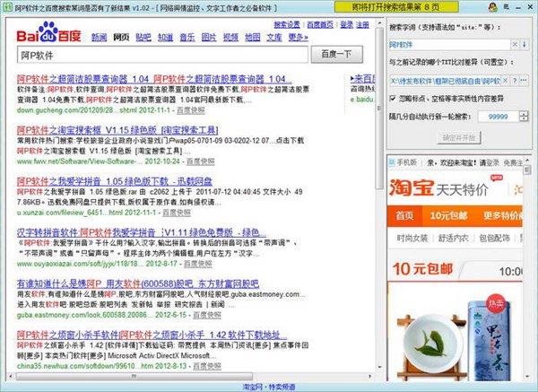Open result 阿P软件之淘宝搜索框 V1.15 绿色版
Screen dimensions: 538x392
click(x=117, y=130)
